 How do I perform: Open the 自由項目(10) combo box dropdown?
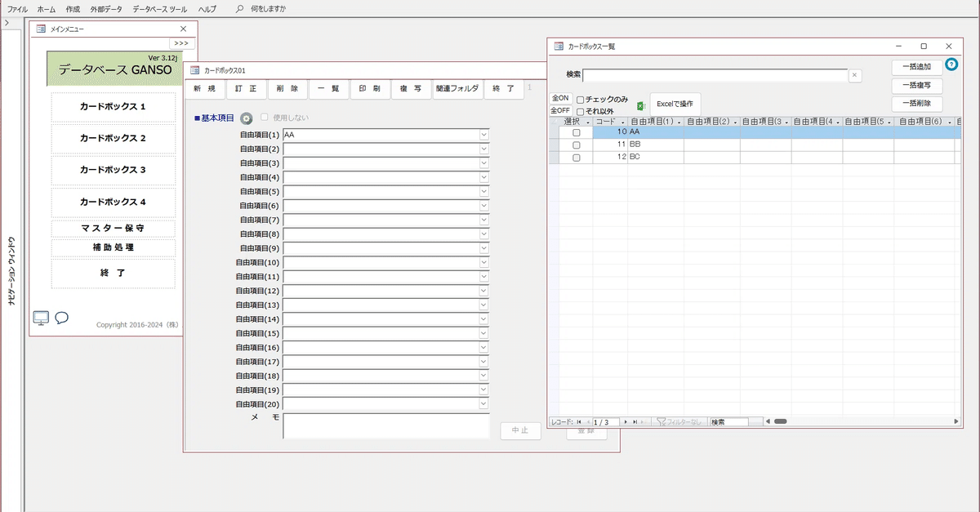(x=483, y=262)
